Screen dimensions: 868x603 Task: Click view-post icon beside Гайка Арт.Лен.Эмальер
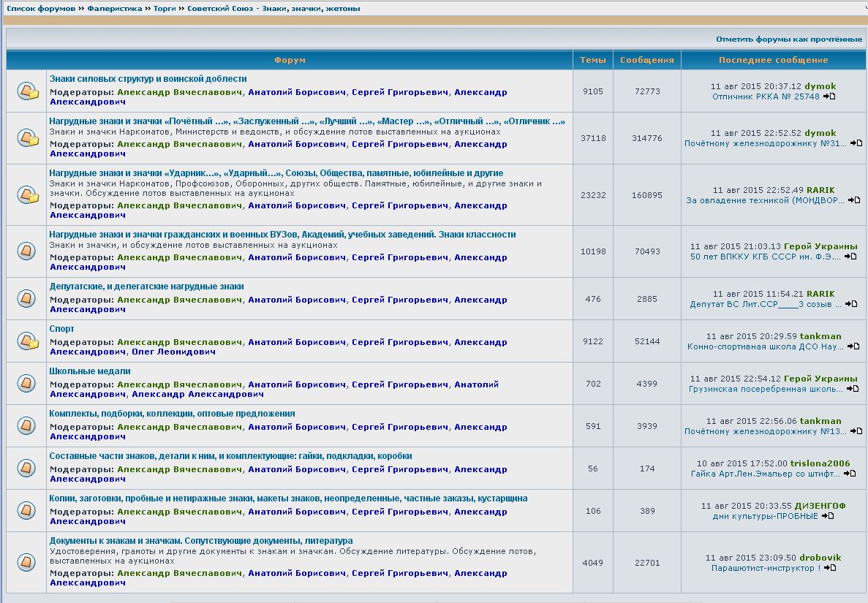(849, 474)
